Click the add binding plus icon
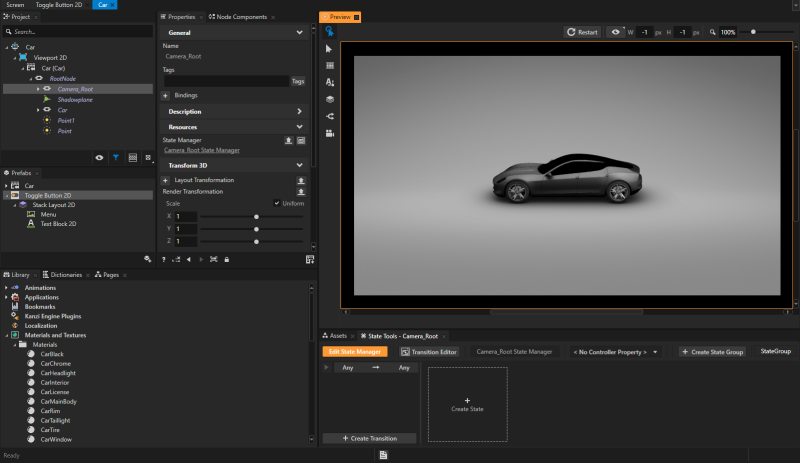This screenshot has height=463, width=800. tap(165, 95)
